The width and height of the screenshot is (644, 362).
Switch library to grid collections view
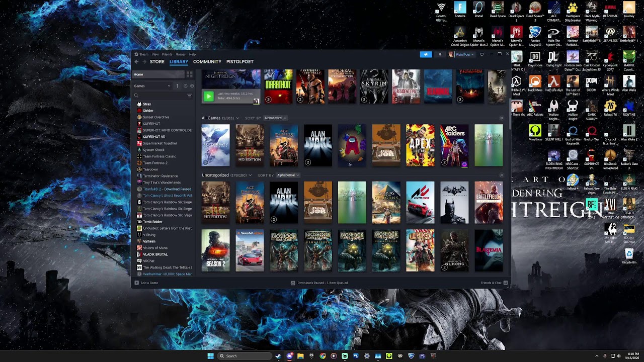[190, 74]
